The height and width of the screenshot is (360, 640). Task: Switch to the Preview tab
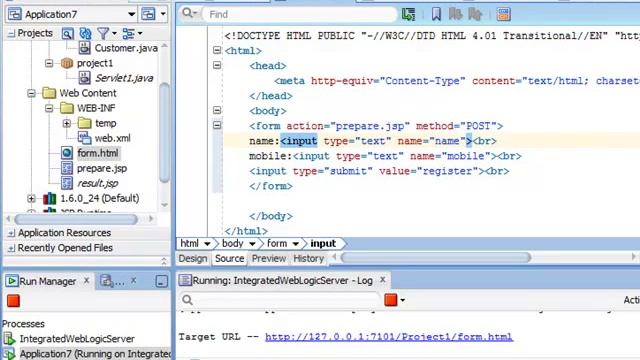click(x=269, y=258)
